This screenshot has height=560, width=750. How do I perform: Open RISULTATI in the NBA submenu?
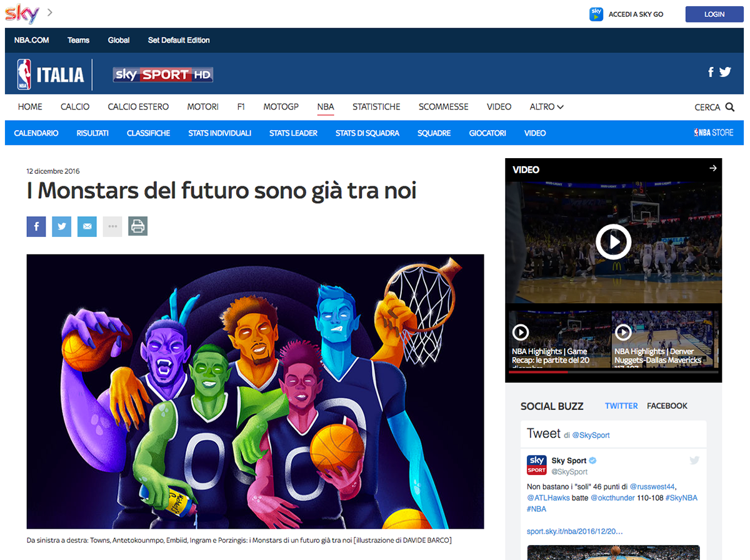92,133
